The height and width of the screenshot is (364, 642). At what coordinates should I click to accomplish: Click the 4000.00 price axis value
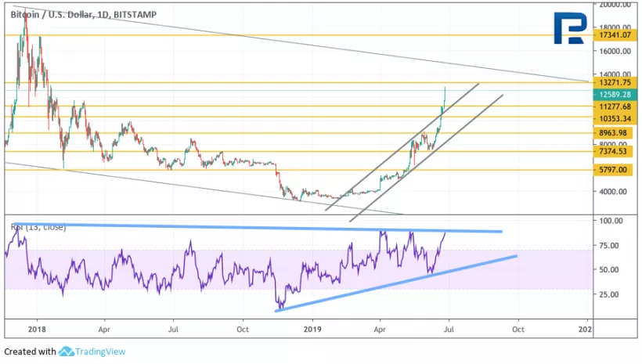[x=613, y=192]
